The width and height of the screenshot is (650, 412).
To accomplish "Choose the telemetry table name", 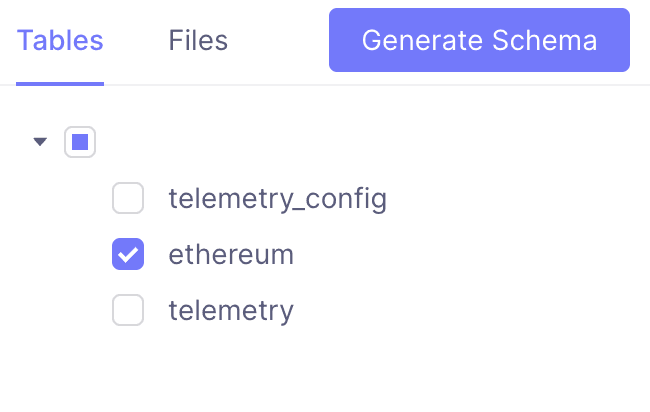I will (x=231, y=311).
